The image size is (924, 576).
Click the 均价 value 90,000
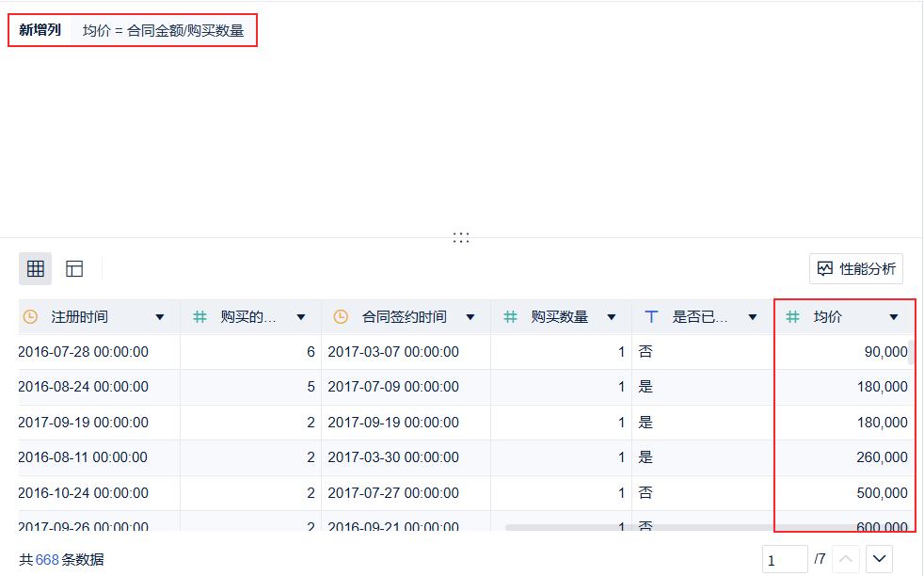[885, 352]
